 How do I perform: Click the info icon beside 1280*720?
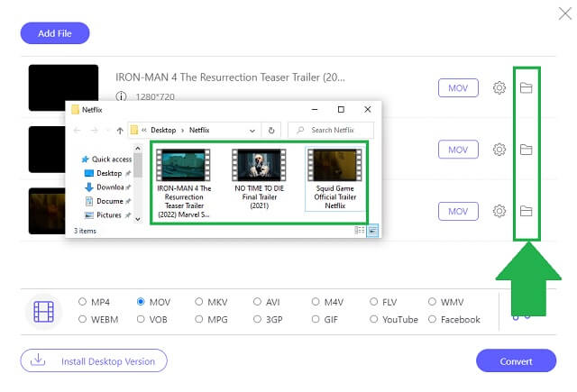[121, 96]
